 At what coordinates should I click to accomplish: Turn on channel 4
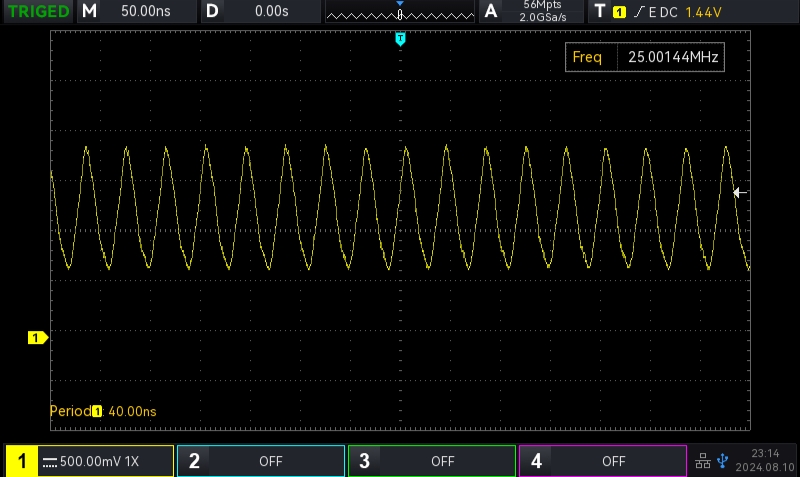[x=603, y=461]
